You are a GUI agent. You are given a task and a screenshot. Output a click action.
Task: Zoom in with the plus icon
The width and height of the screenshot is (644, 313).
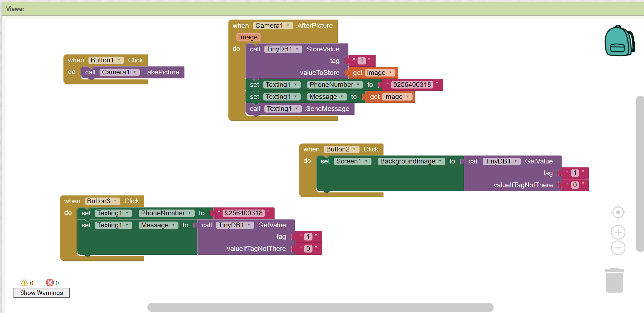(x=618, y=232)
